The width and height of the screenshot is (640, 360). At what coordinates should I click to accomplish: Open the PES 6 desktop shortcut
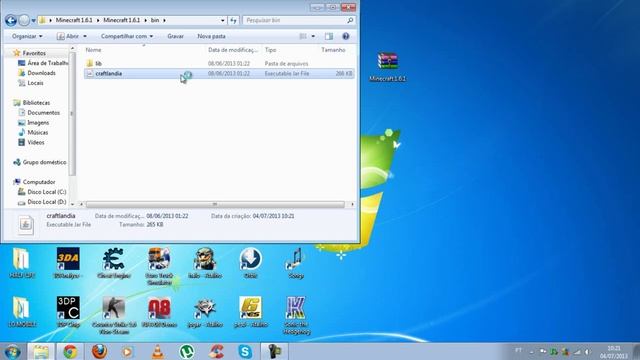(x=251, y=312)
